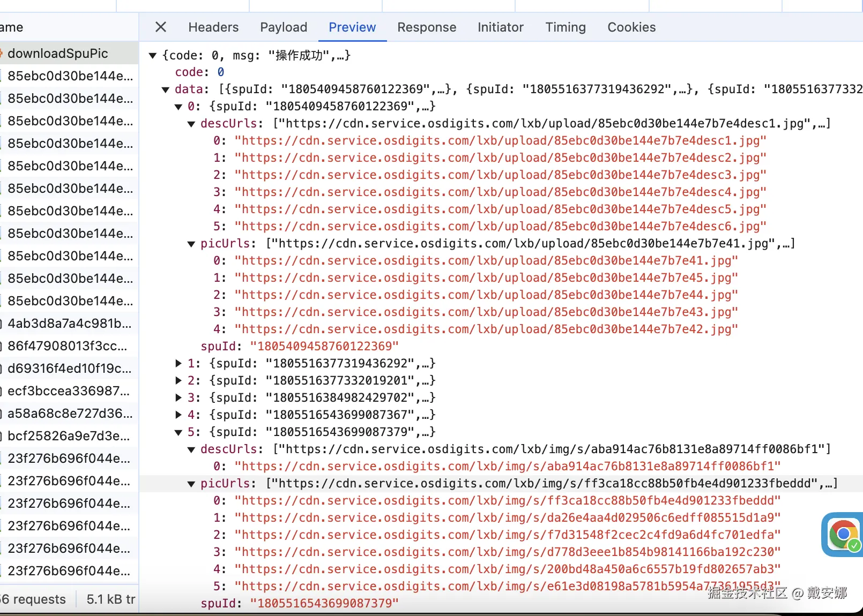Collapse item 5 spuId 1805516543699087379

pos(178,432)
